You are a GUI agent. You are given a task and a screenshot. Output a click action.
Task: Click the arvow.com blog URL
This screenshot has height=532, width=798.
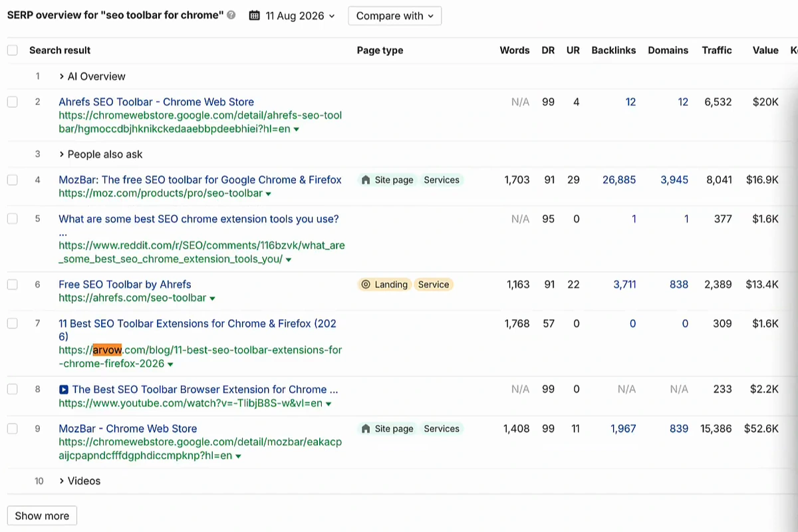[200, 356]
